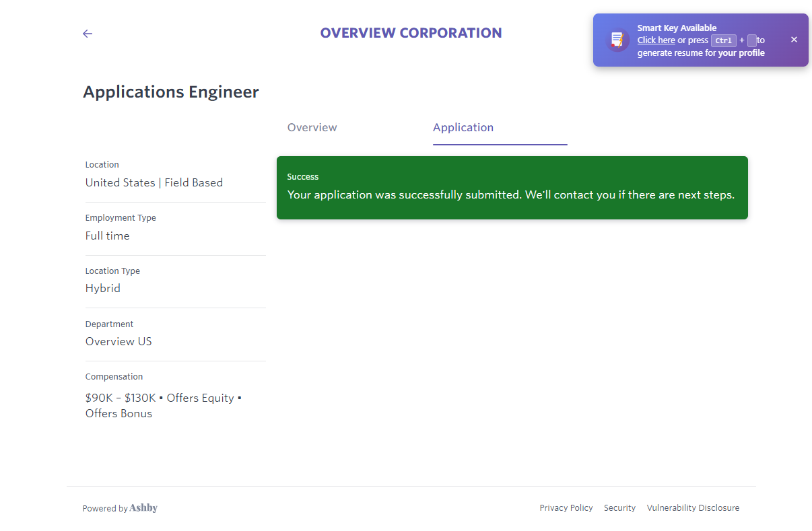Image resolution: width=812 pixels, height=531 pixels.
Task: Click the Ashby logo in footer
Action: (x=143, y=508)
